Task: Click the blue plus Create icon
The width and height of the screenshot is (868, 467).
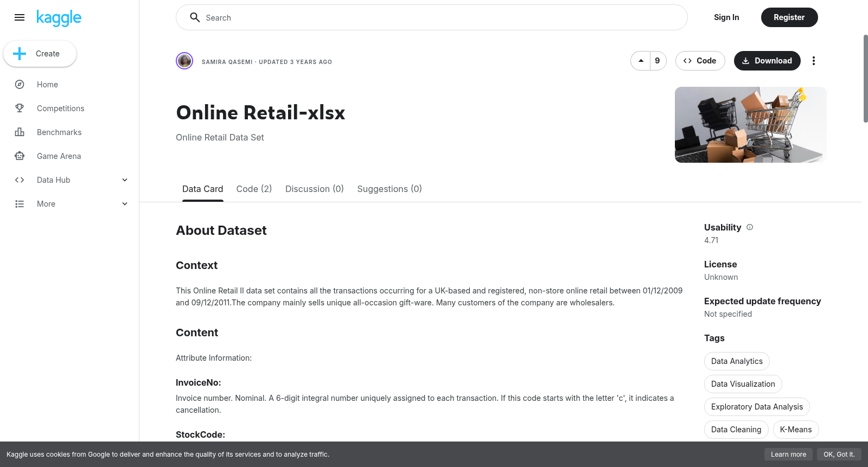Action: tap(20, 54)
